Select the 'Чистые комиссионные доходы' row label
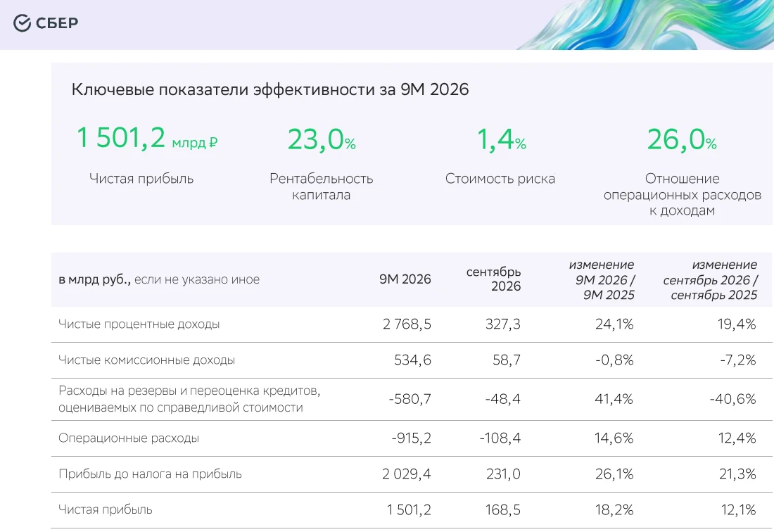Image resolution: width=774 pixels, height=532 pixels. point(146,360)
